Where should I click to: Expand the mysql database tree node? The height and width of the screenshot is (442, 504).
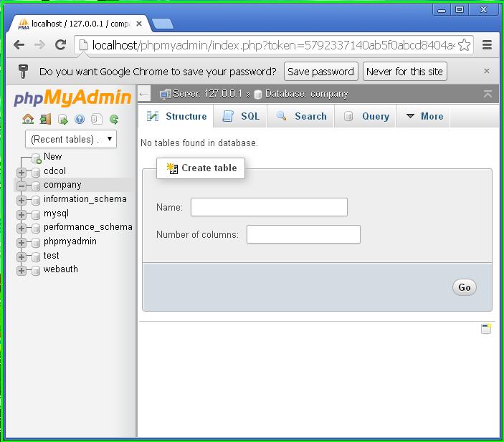[22, 215]
